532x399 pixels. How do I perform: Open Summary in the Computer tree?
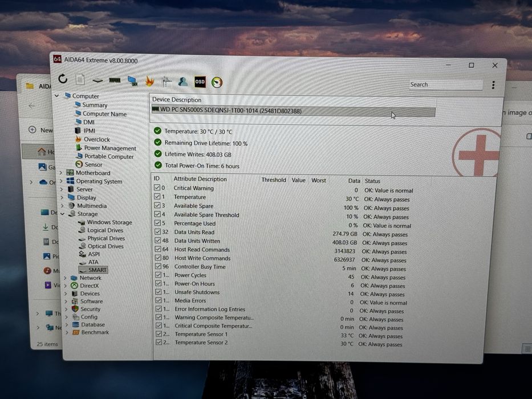[95, 105]
